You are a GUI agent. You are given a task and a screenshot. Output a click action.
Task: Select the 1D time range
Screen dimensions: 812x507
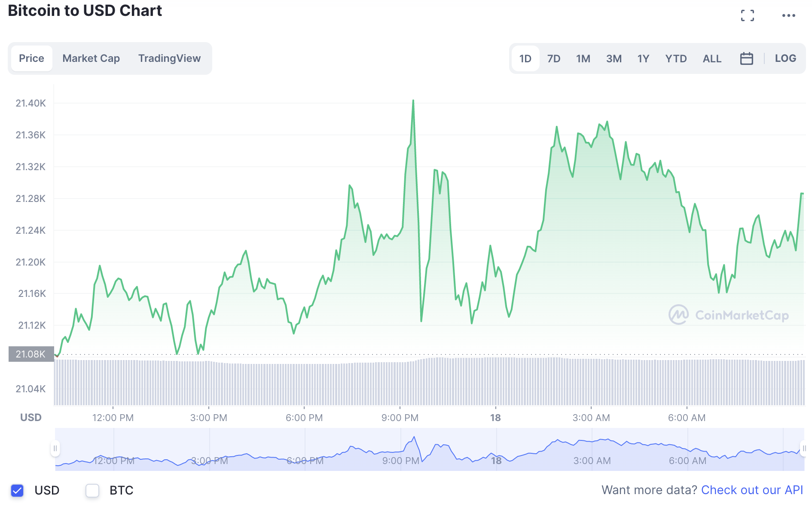pos(525,58)
